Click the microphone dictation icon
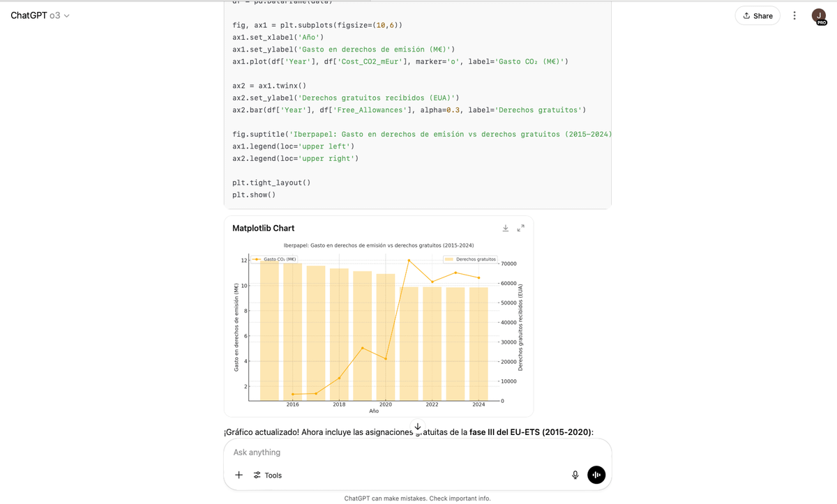 click(575, 475)
